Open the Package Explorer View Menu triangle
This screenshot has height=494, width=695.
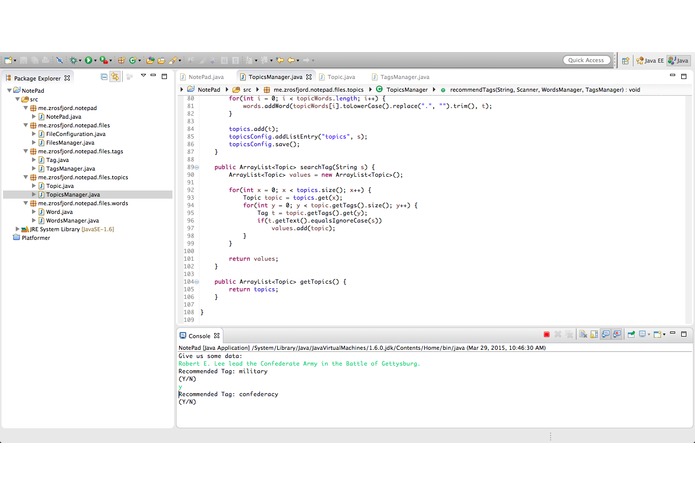(x=143, y=76)
